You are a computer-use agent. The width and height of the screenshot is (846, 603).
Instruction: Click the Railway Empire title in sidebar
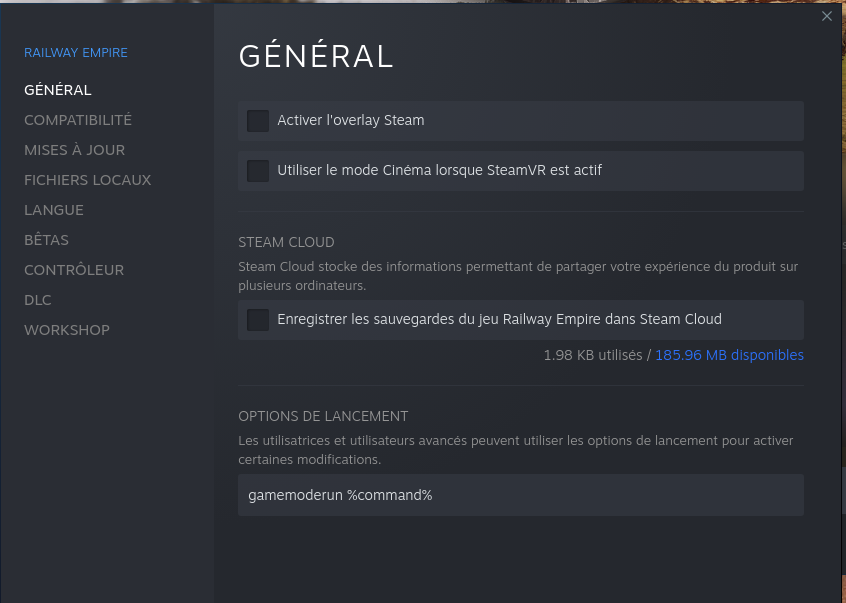(76, 52)
